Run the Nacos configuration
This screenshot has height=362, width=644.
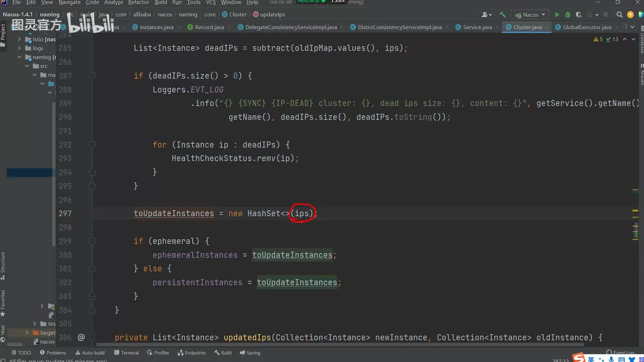(557, 15)
